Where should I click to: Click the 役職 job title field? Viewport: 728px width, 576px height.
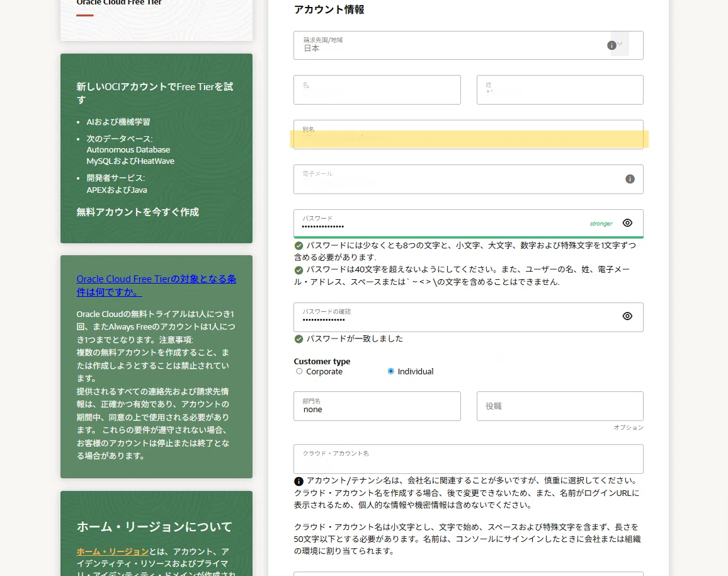click(560, 406)
